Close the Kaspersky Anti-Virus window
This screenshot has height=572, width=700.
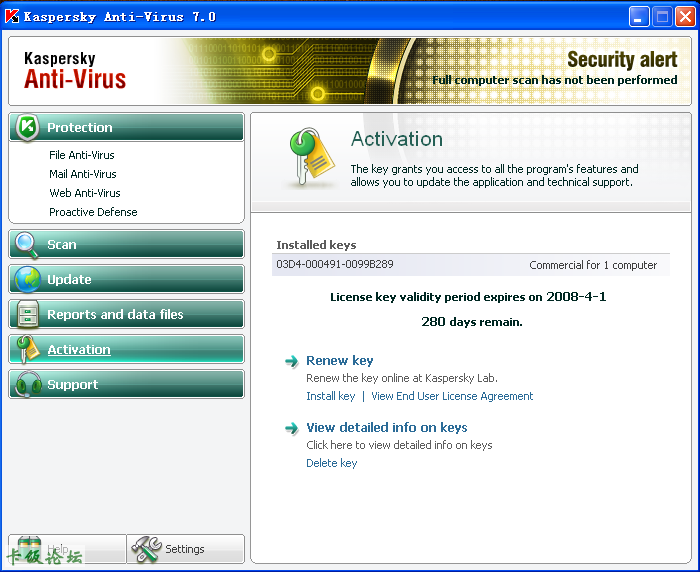click(685, 17)
